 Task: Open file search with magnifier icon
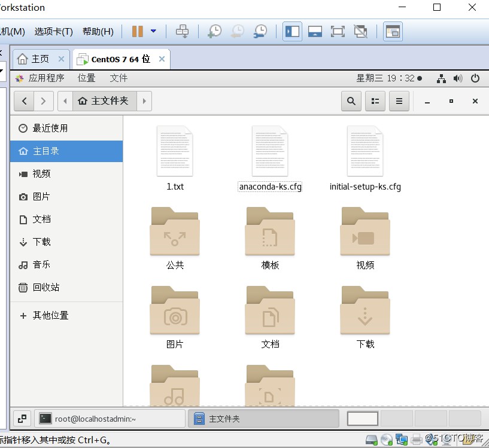(351, 101)
